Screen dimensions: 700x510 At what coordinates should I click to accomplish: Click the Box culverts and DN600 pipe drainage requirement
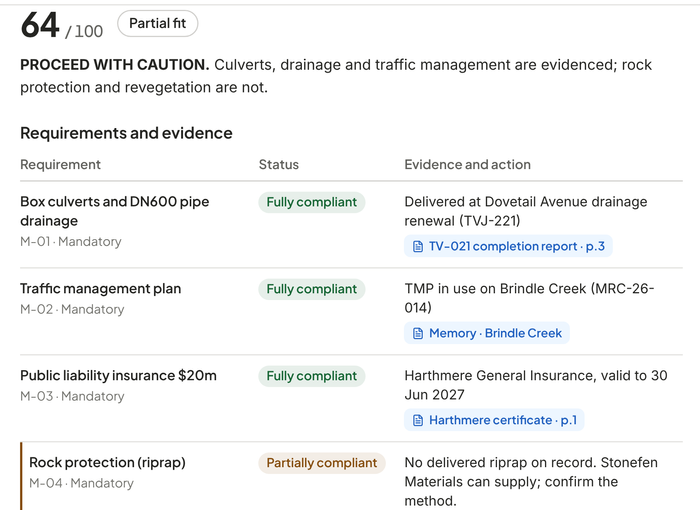[115, 211]
